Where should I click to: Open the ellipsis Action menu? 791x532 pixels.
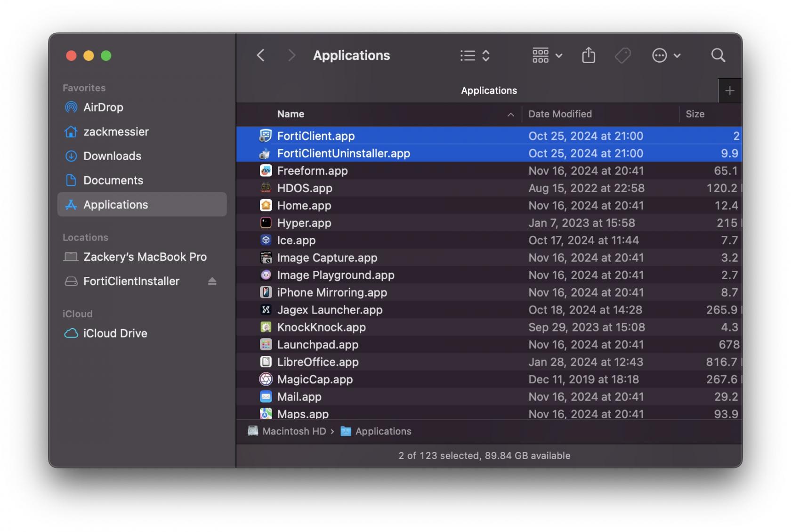666,56
